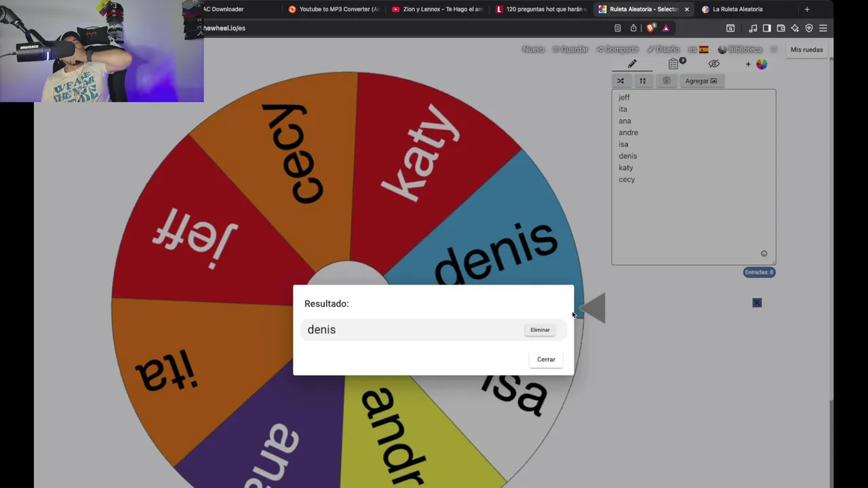Remove denis using the Eliminar button
Image resolution: width=868 pixels, height=488 pixels.
tap(540, 330)
